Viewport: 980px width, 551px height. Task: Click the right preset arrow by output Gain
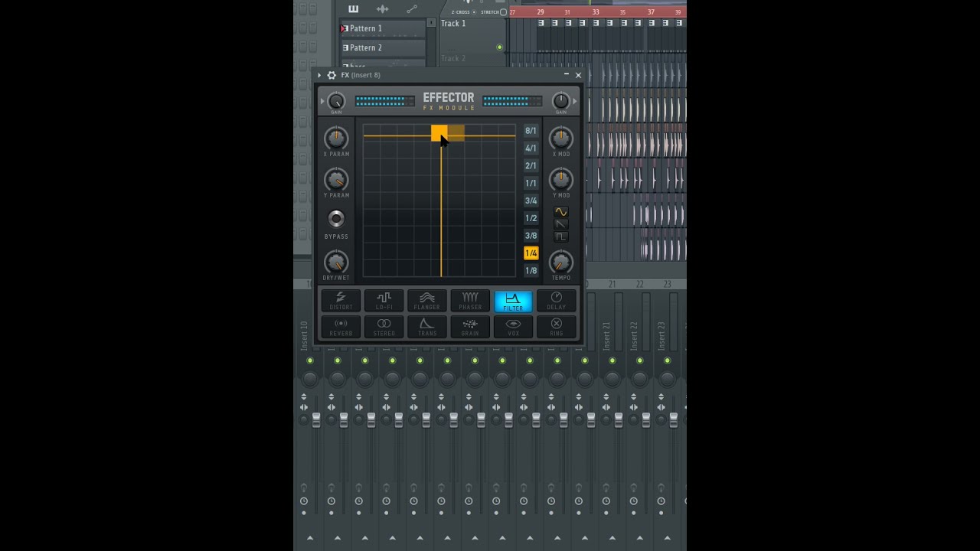(575, 101)
